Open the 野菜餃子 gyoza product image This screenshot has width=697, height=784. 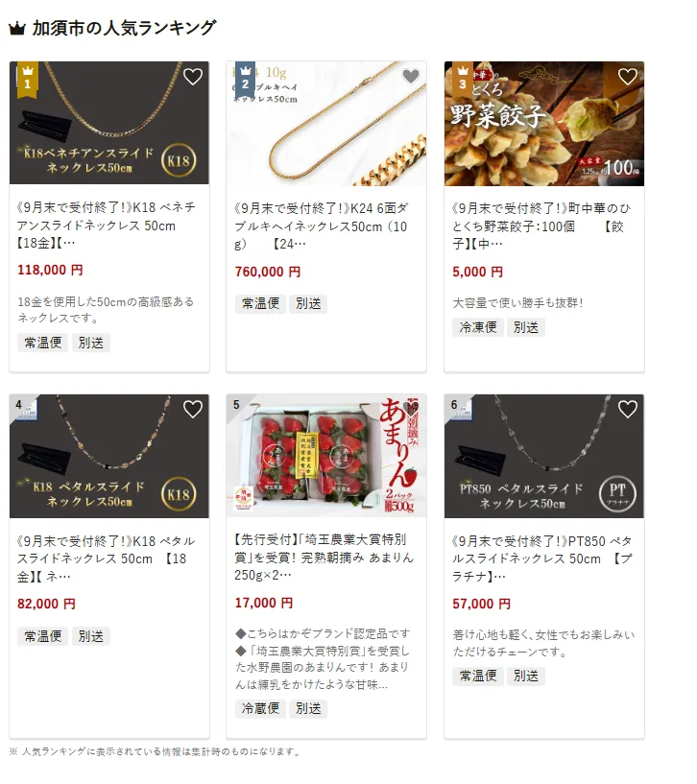544,124
